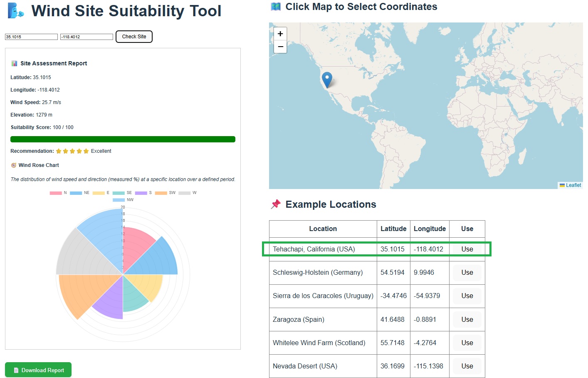Viewport: 588px width, 378px height.
Task: Open the Leaflet attribution link
Action: 573,185
